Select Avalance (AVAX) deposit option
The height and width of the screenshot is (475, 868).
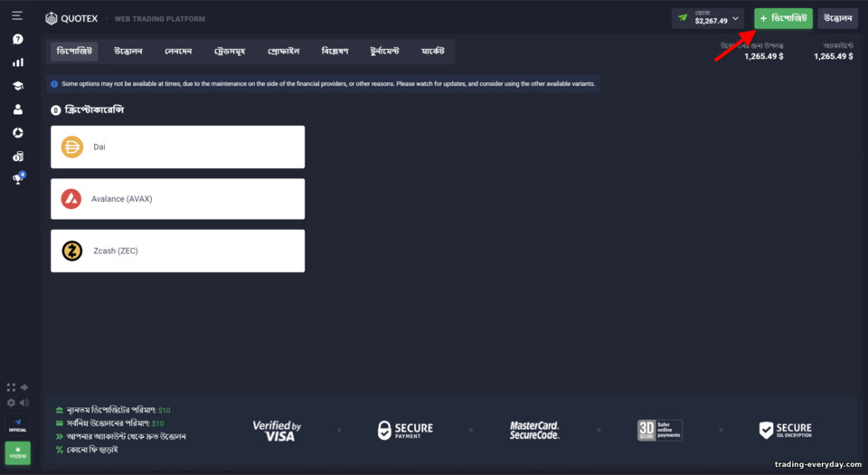point(178,199)
